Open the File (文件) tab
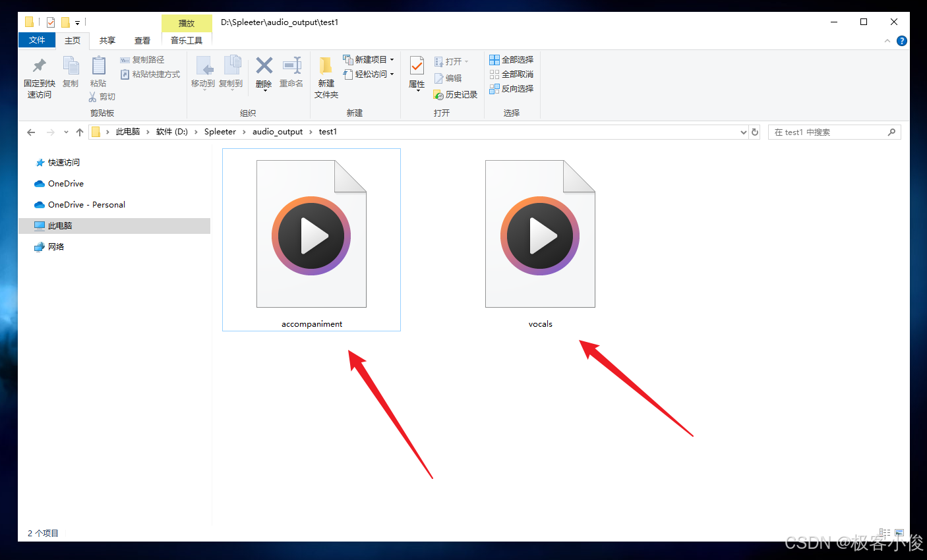927x560 pixels. (x=37, y=40)
